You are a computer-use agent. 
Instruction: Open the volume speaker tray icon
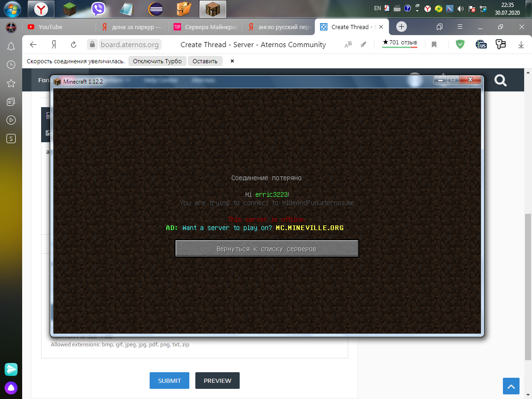(460, 9)
